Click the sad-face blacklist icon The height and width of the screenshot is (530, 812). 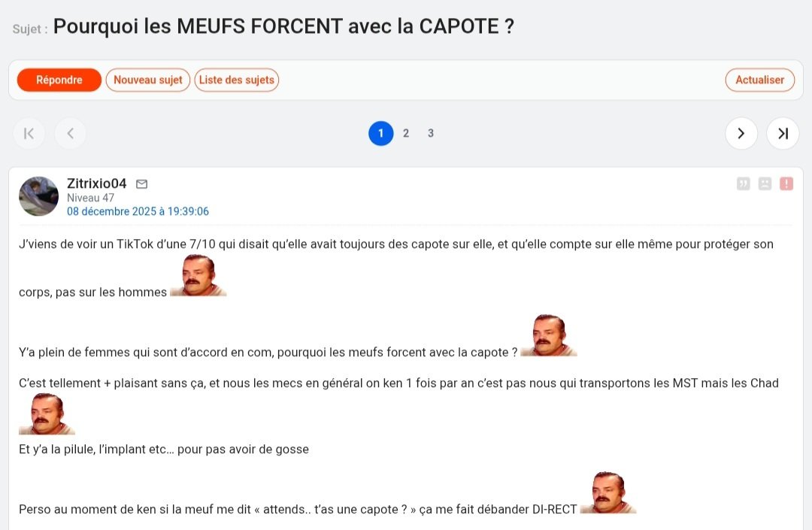[765, 183]
